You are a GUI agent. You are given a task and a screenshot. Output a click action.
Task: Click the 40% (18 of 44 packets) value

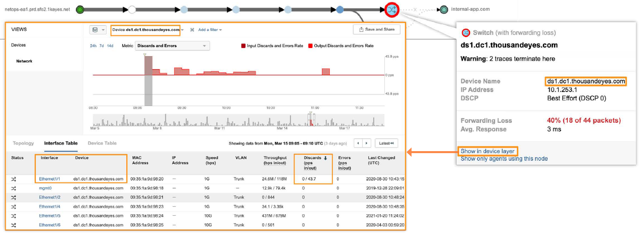point(584,120)
